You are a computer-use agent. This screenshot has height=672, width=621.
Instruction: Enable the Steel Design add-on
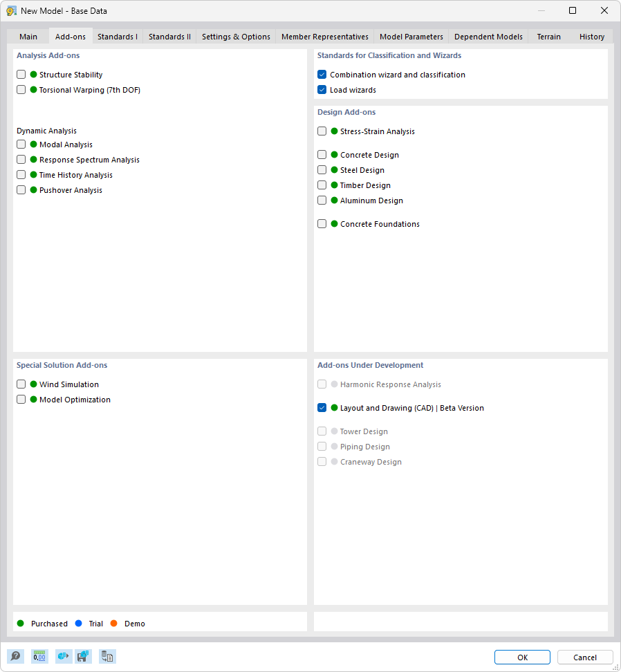pyautogui.click(x=322, y=169)
